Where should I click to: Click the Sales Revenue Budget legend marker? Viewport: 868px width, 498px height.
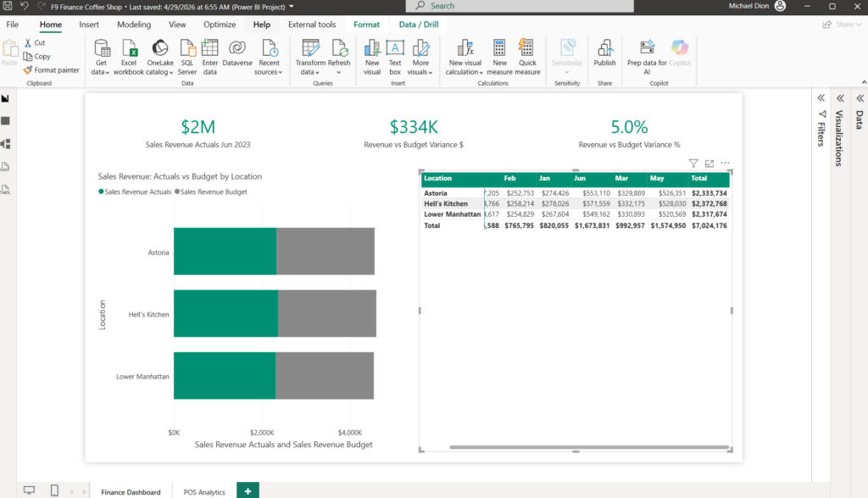point(177,191)
